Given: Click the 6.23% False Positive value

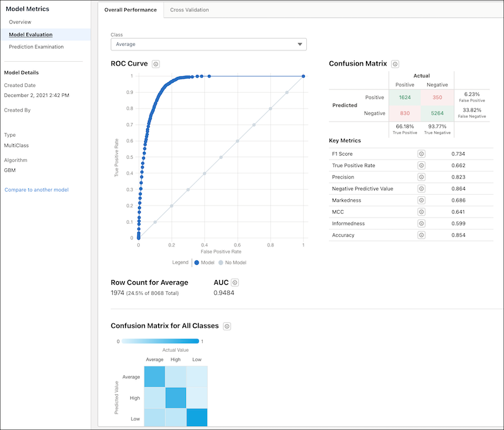Looking at the screenshot, I should coord(472,94).
